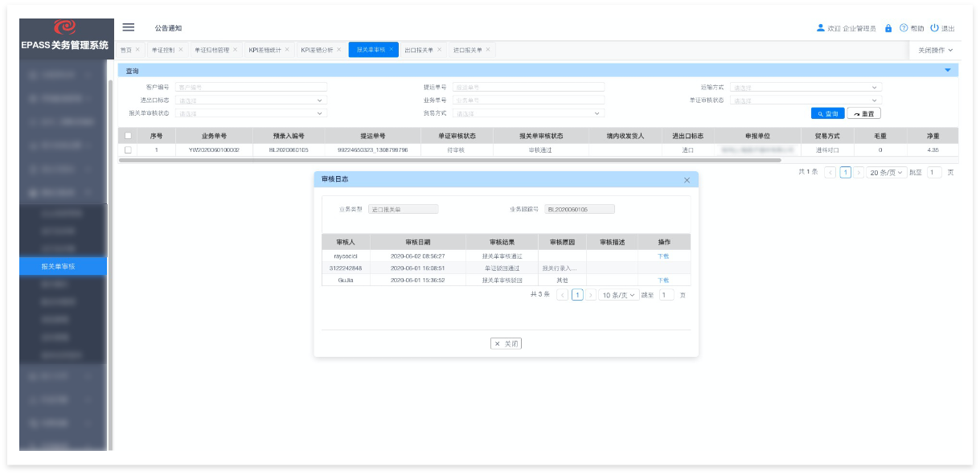Click the horizontal scrollbar under main table

[x=449, y=160]
